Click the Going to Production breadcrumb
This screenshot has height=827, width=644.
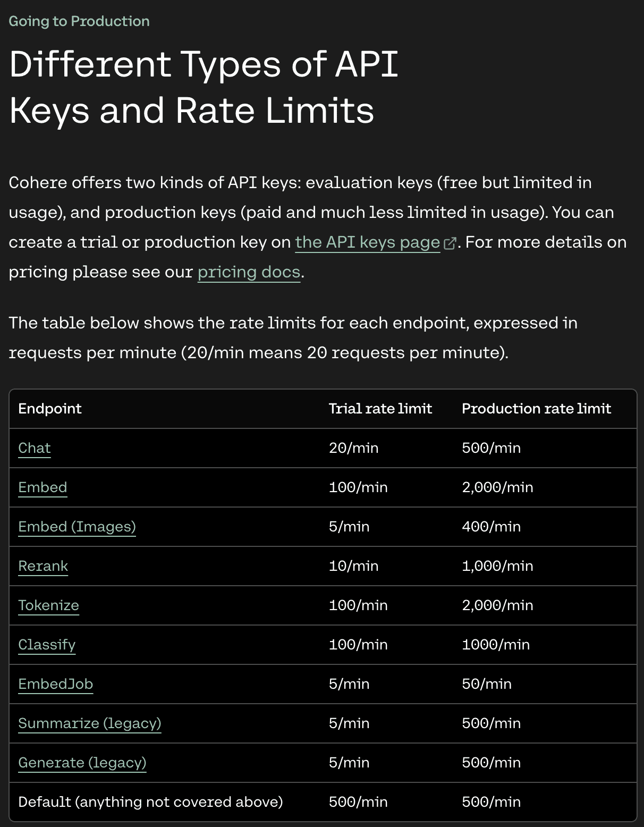click(x=79, y=21)
